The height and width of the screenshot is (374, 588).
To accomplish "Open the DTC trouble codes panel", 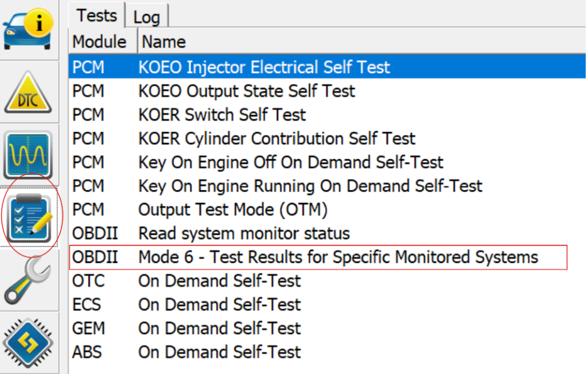I will 28,92.
